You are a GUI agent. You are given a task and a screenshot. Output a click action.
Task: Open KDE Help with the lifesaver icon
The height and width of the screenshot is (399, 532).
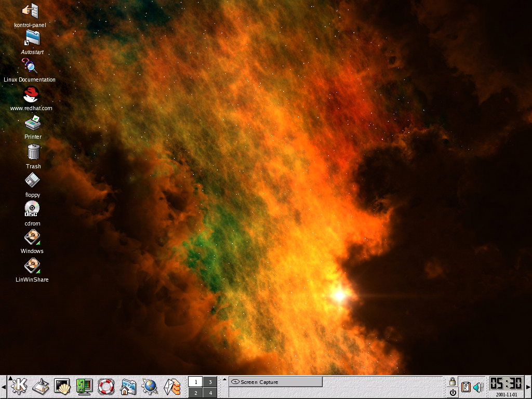tap(105, 387)
